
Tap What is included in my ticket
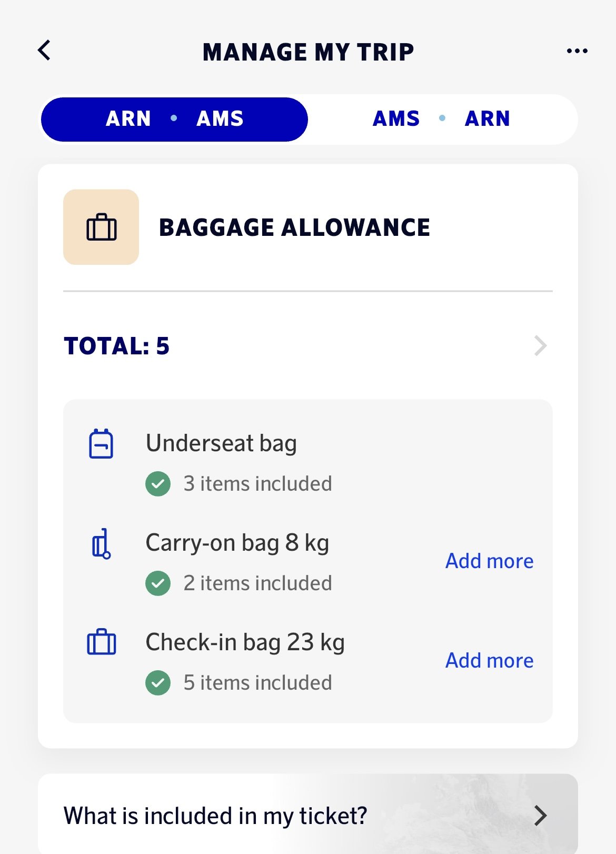point(215,816)
